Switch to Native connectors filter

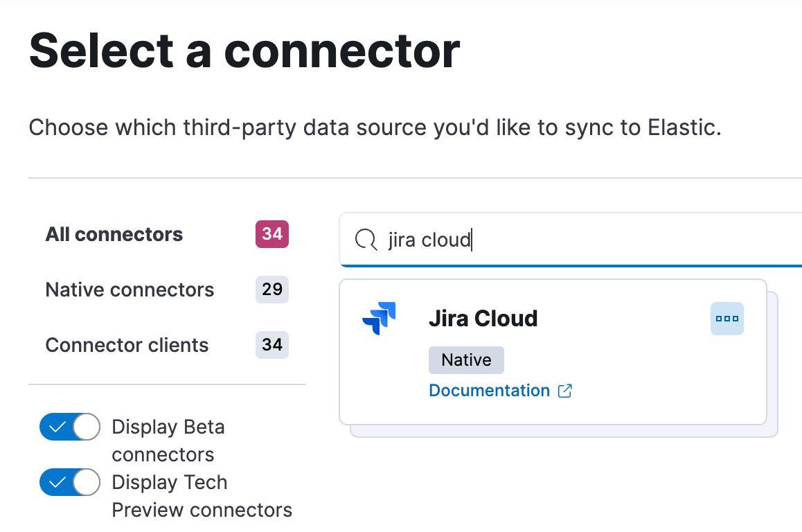coord(129,290)
